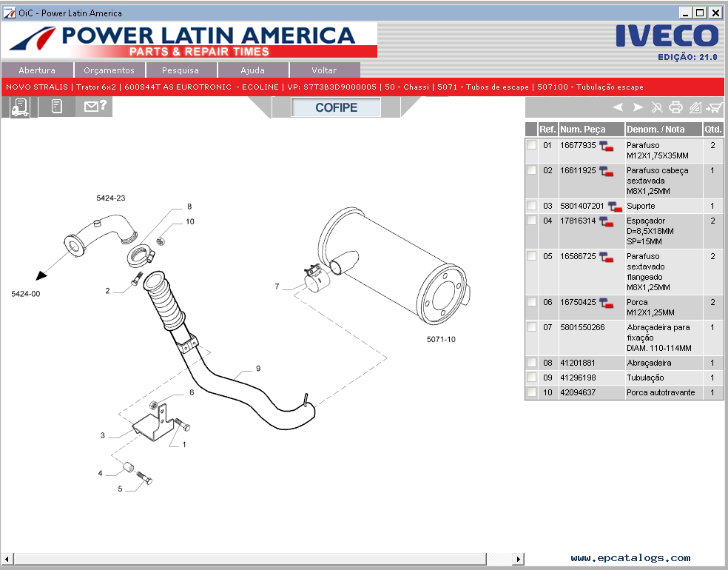Click the horizontal scrollbar right arrow
728x570 pixels.
518,558
